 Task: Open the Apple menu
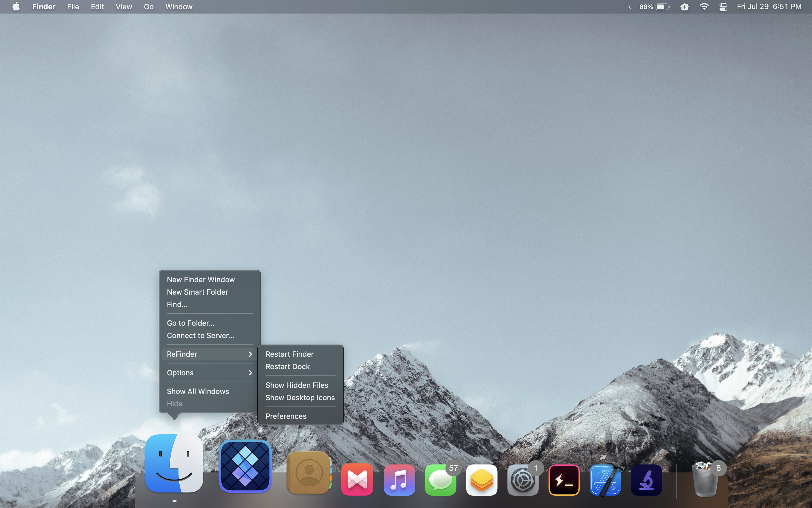(x=16, y=7)
